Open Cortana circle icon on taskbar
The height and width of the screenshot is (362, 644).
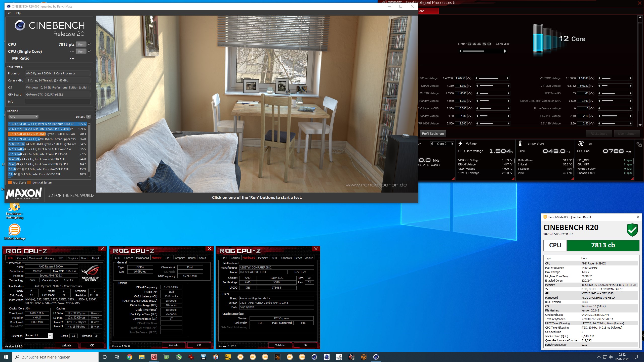pos(105,357)
